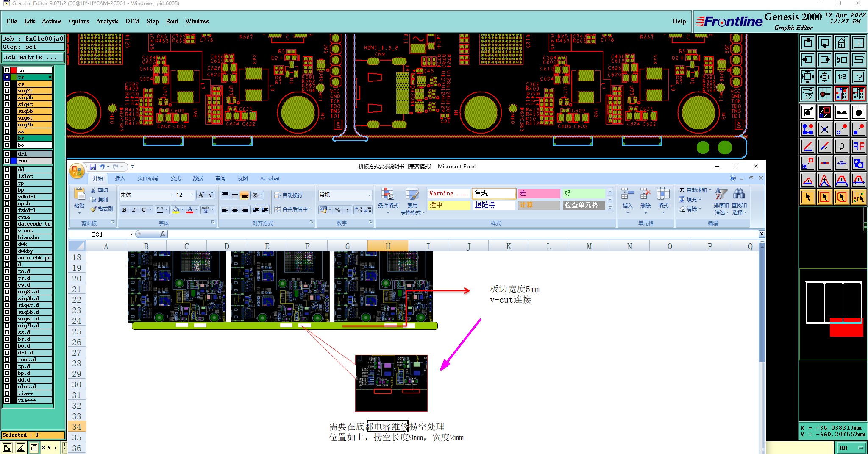Expand the cell styles gallery more arrow
The width and height of the screenshot is (868, 454).
(x=610, y=208)
